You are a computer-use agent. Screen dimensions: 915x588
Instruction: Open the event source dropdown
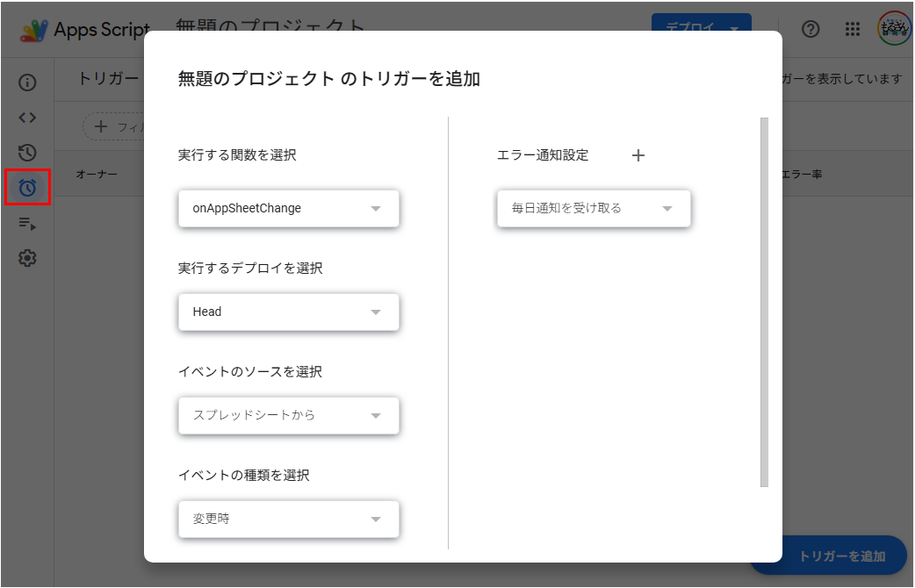[x=288, y=415]
